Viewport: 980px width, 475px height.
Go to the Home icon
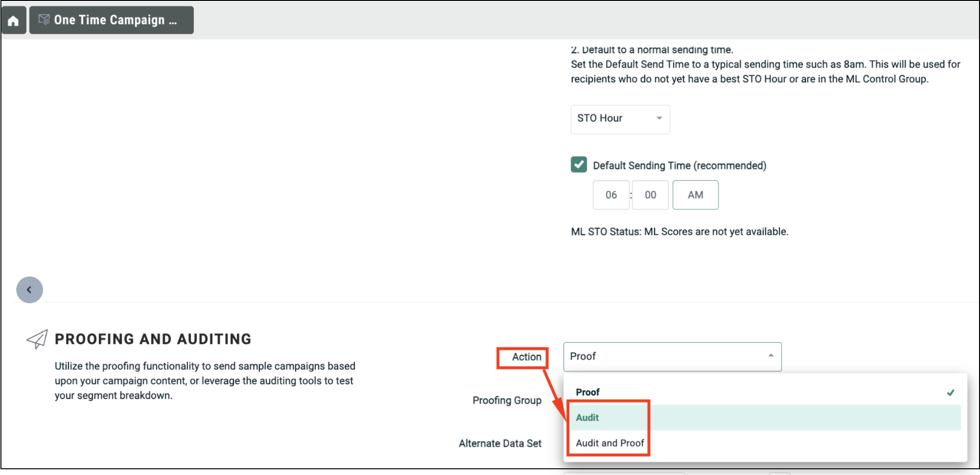pos(13,21)
